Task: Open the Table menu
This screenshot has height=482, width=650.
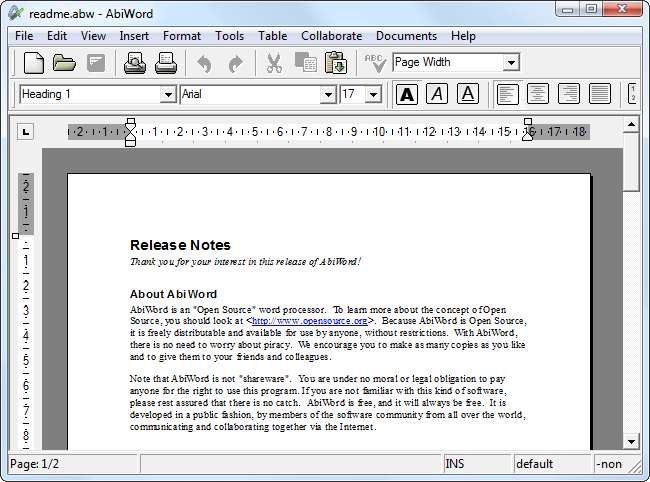Action: 272,36
